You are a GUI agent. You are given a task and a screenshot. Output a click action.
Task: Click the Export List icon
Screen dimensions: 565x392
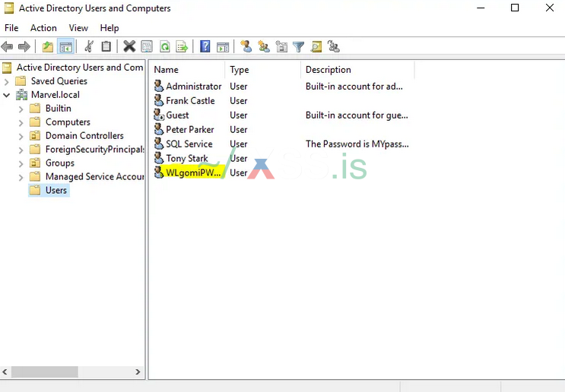pos(182,46)
